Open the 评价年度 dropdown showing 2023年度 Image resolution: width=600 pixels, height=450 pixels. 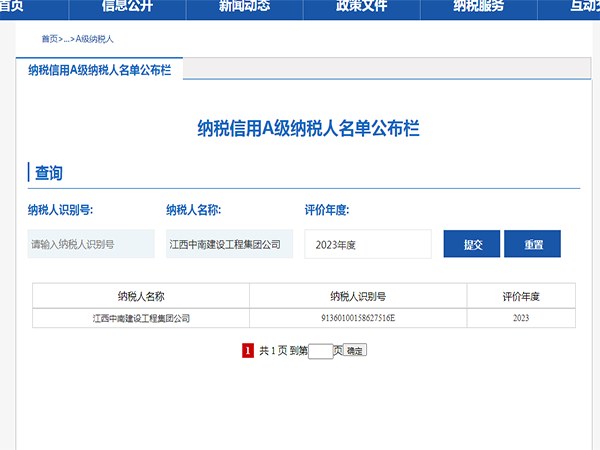(x=368, y=244)
